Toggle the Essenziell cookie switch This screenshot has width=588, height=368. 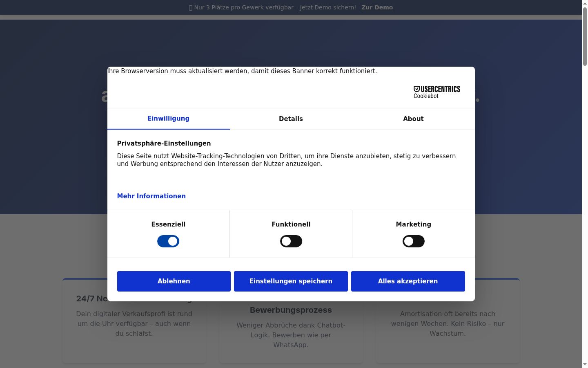pyautogui.click(x=168, y=241)
